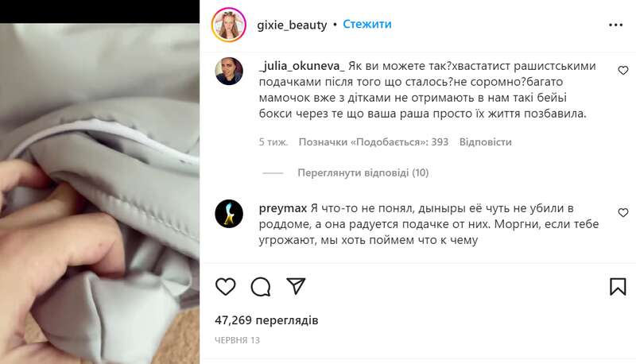This screenshot has height=364, width=636.
Task: Open preymax username link
Action: pos(283,209)
